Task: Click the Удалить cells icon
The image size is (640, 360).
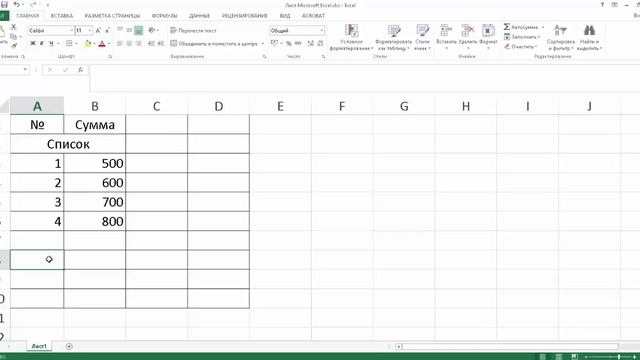Action: point(468,30)
